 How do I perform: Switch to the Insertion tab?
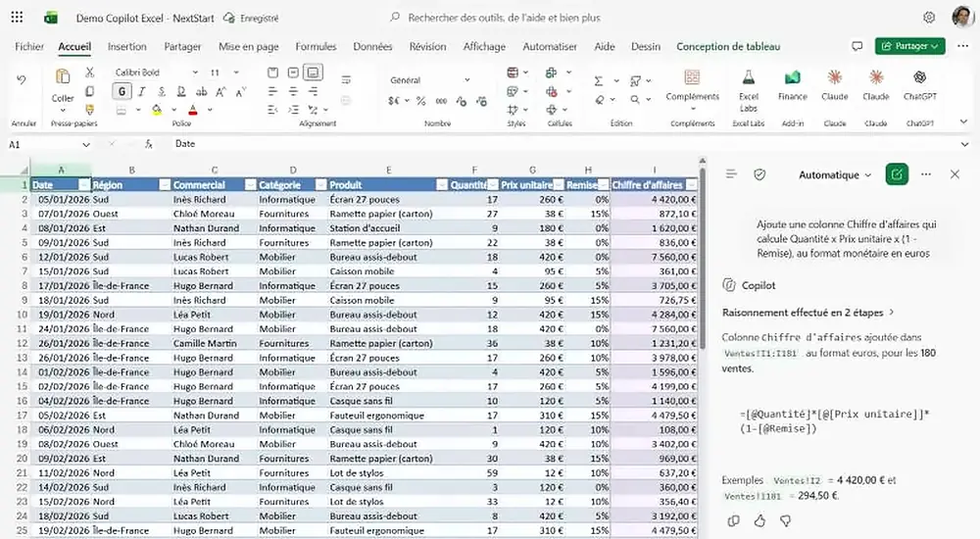pos(126,46)
